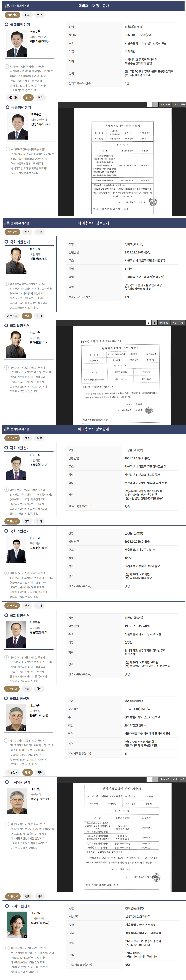Click the warning icon beside 조용술's notice text
Image resolution: width=186 pixels, height=980 pixels.
point(6,490)
